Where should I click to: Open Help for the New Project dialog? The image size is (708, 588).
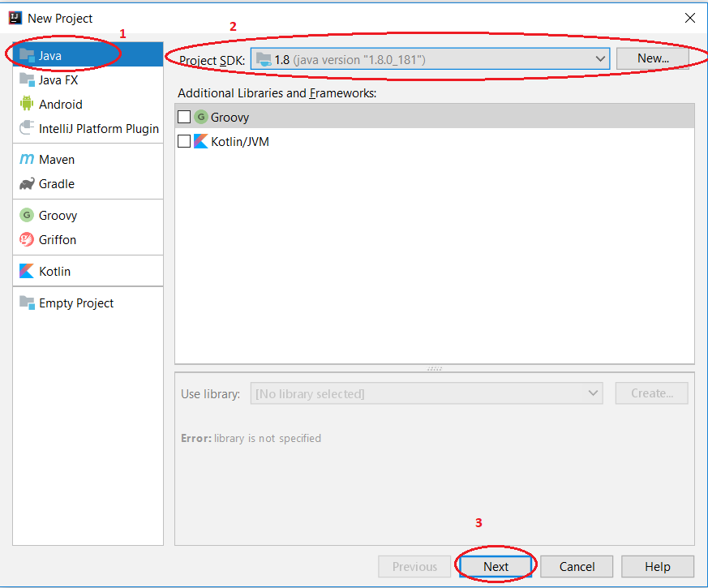point(658,566)
